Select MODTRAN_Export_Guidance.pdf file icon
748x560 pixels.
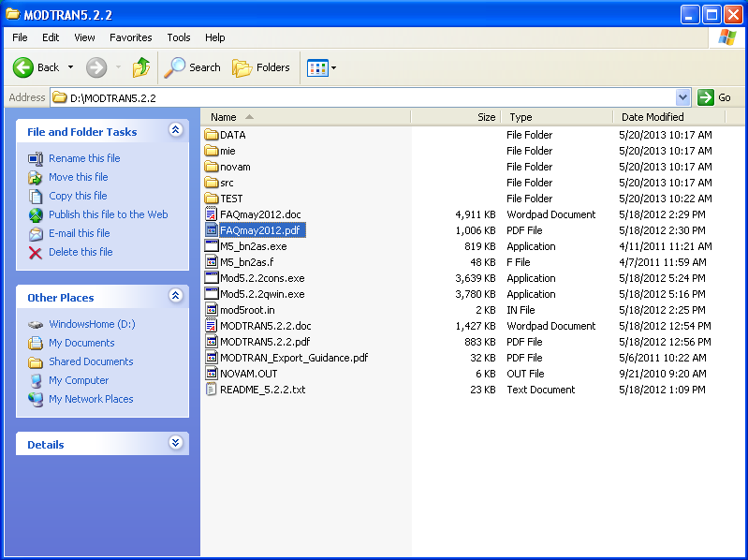click(x=211, y=358)
